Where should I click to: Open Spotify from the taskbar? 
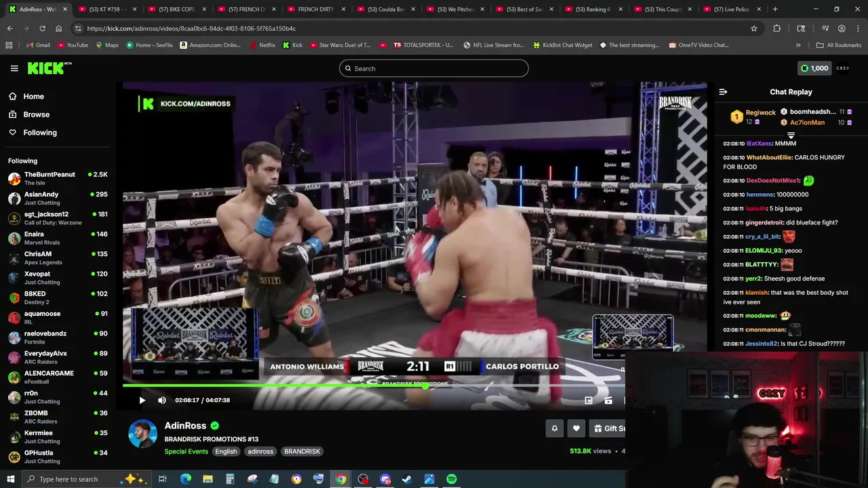point(452,479)
